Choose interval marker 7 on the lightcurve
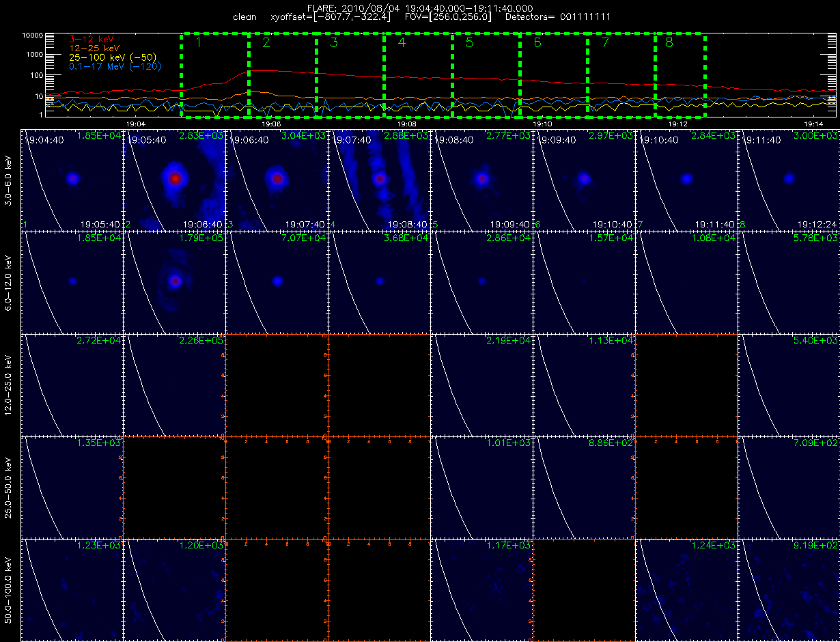 (x=604, y=43)
